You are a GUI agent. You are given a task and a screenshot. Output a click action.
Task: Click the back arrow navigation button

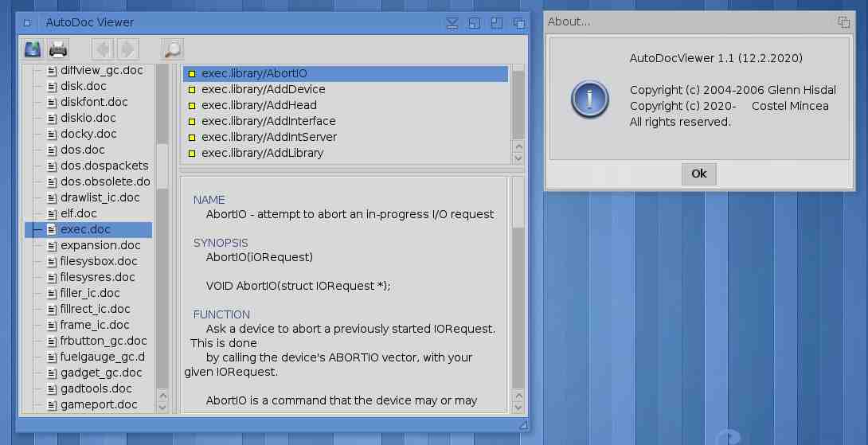[x=103, y=49]
